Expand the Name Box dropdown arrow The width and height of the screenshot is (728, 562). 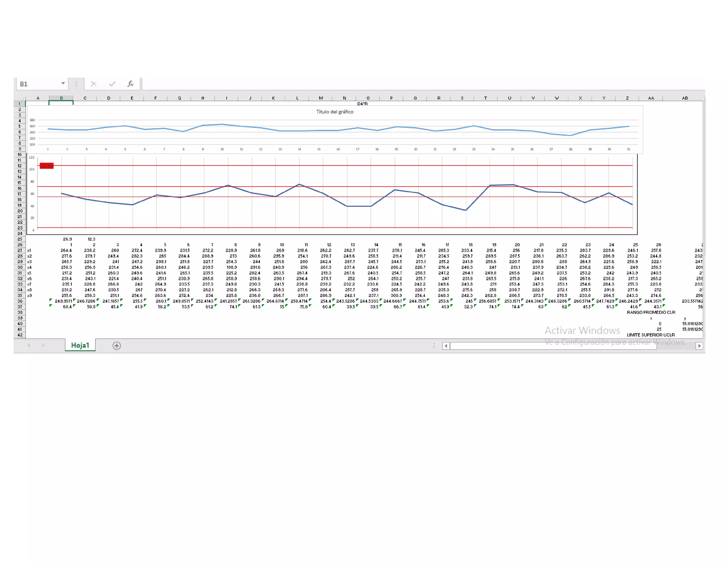tap(63, 83)
